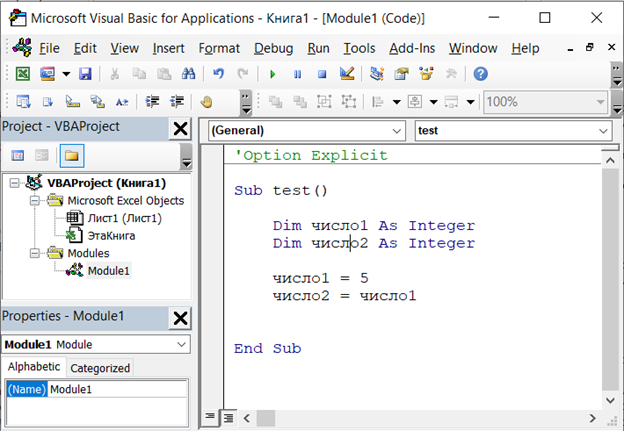Open the Tools menu
Image resolution: width=624 pixels, height=431 pixels.
click(x=359, y=48)
